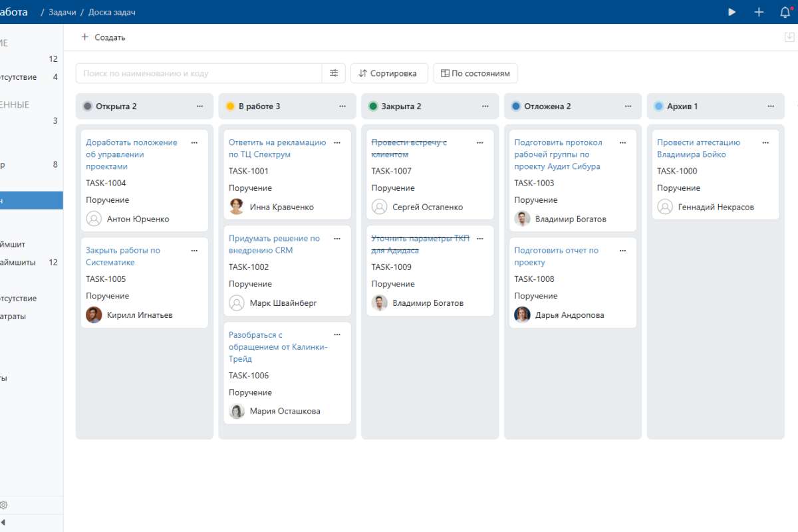
Task: Select sidebar item ending in аймшит
Action: (31, 244)
